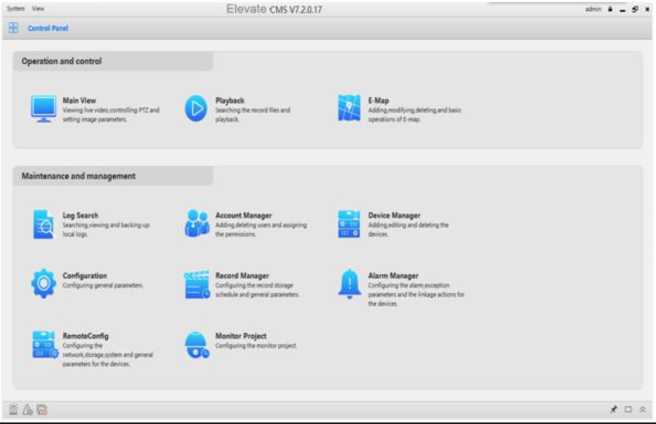The image size is (656, 424).
Task: Click the admin user label
Action: pos(593,9)
